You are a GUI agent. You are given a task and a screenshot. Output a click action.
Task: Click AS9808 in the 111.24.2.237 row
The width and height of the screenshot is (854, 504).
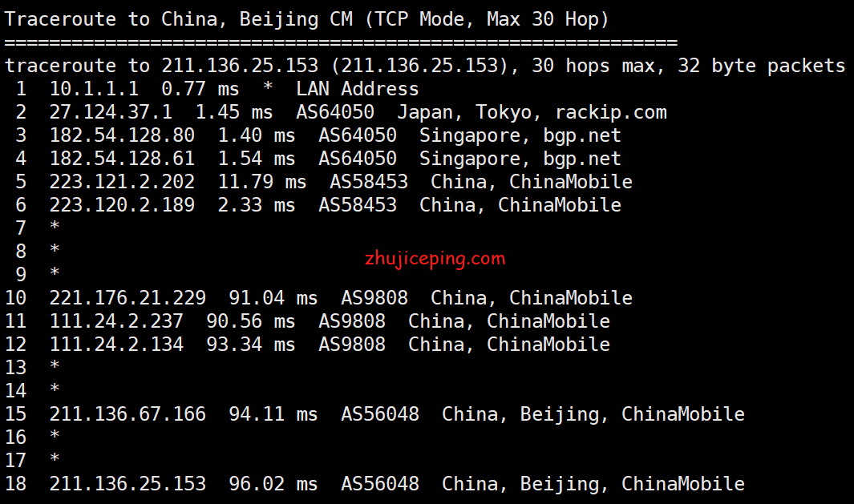[352, 321]
